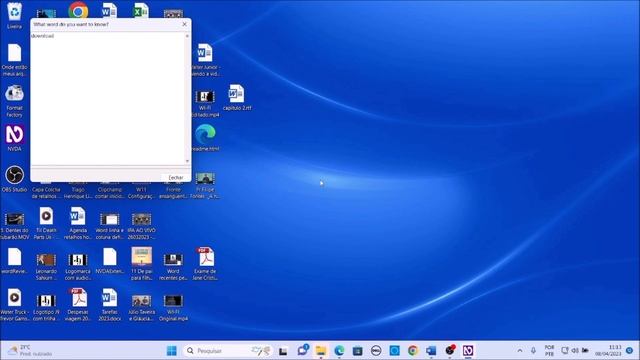Open the NVDA icon on taskbar
This screenshot has height=360, width=640.
click(x=468, y=351)
